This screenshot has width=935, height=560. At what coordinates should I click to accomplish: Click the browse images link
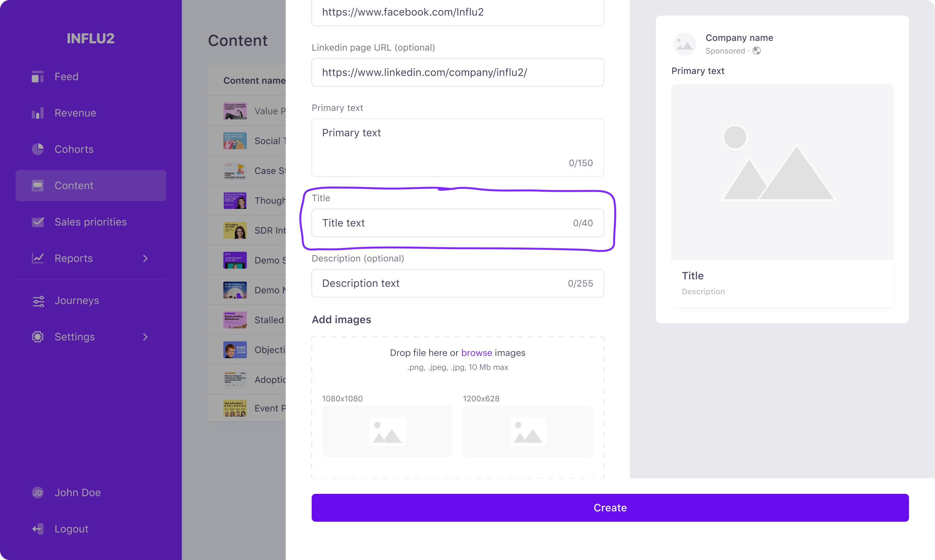(x=476, y=353)
